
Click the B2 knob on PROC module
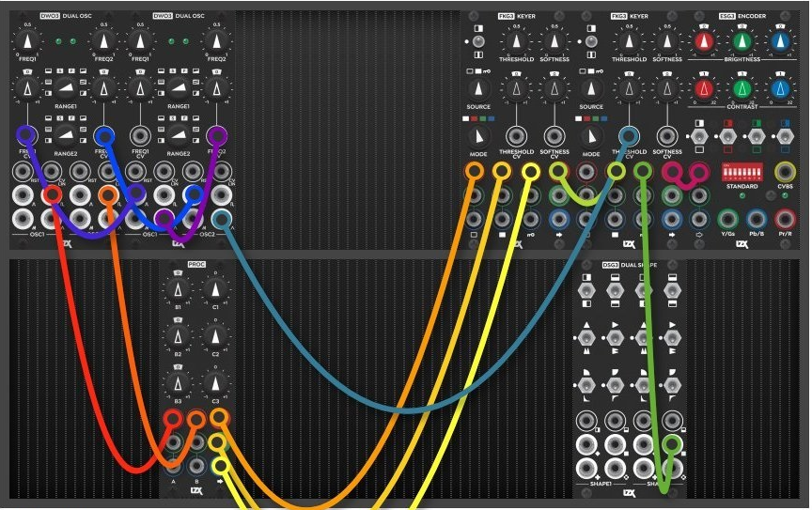click(178, 337)
